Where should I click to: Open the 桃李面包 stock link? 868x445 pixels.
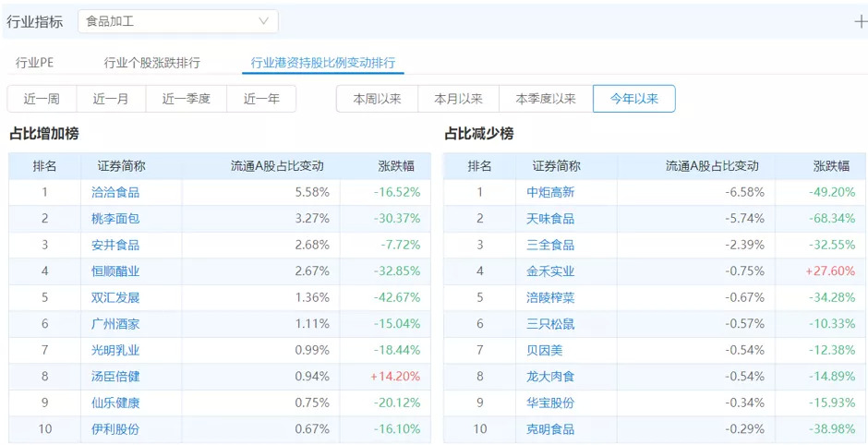tap(115, 219)
